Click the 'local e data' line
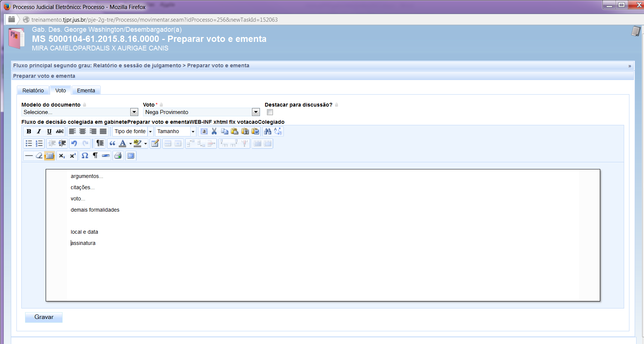 (84, 232)
